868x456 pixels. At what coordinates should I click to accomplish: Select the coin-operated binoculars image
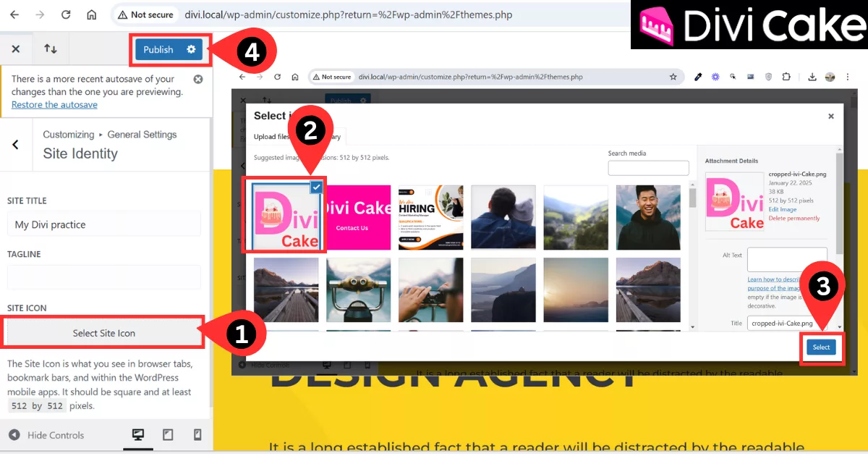coord(359,290)
